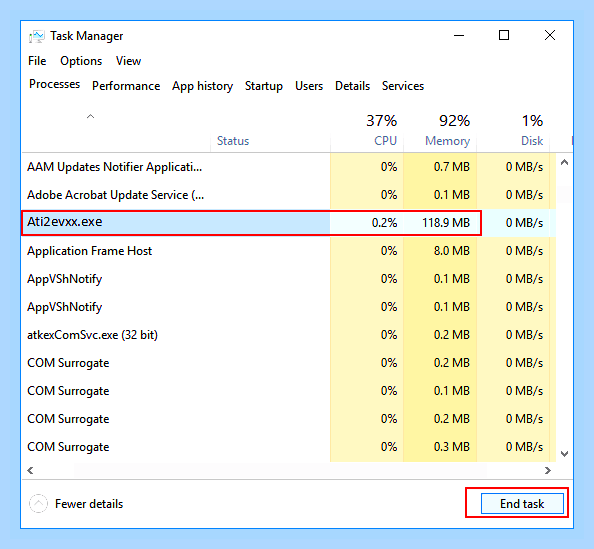Maximize the Task Manager window
The width and height of the screenshot is (594, 549).
coord(504,36)
